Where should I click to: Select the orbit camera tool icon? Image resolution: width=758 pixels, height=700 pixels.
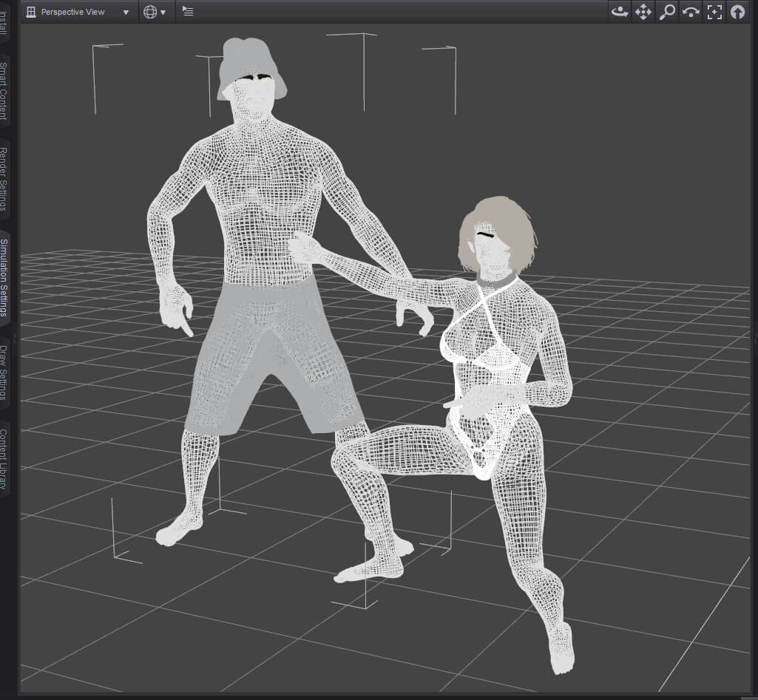click(619, 12)
